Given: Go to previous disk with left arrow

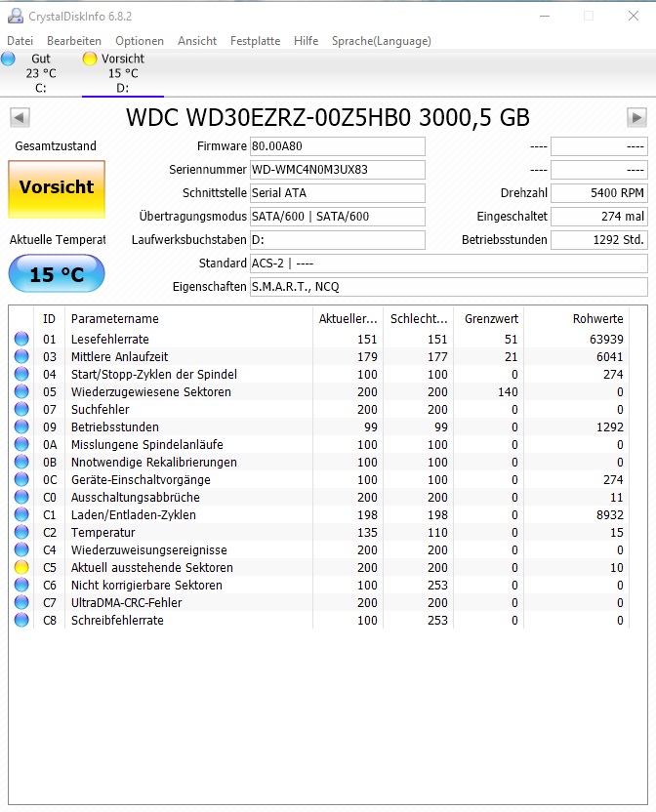Looking at the screenshot, I should coord(20,117).
